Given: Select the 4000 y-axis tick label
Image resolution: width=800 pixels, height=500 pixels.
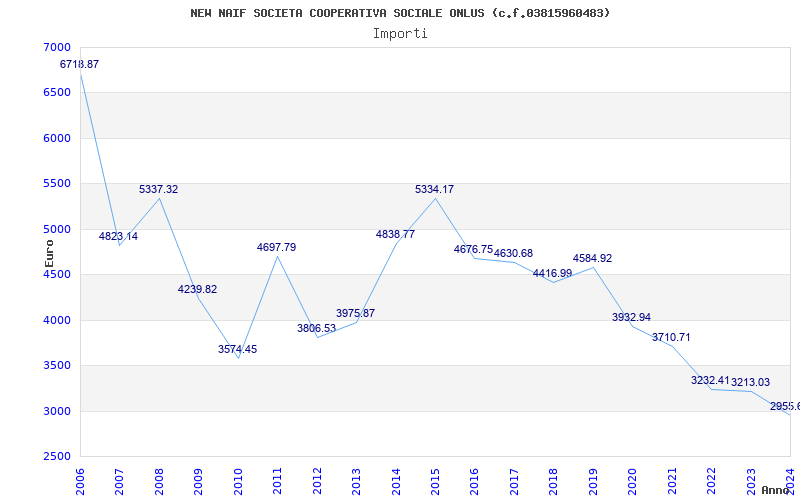Looking at the screenshot, I should [58, 320].
